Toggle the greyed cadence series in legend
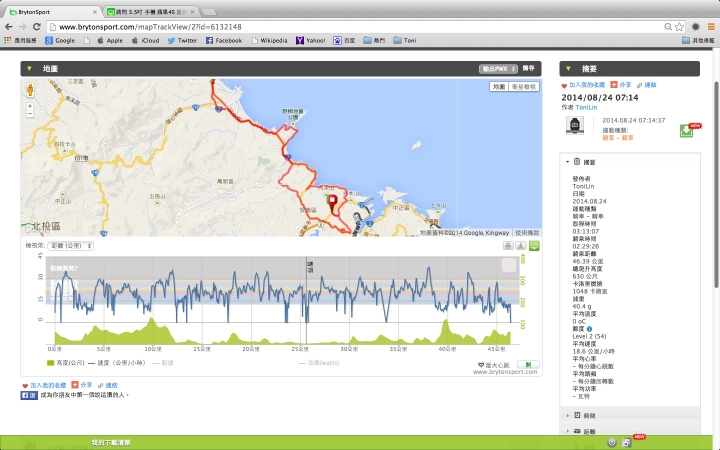Viewport: 720px width, 450px height. tap(163, 363)
